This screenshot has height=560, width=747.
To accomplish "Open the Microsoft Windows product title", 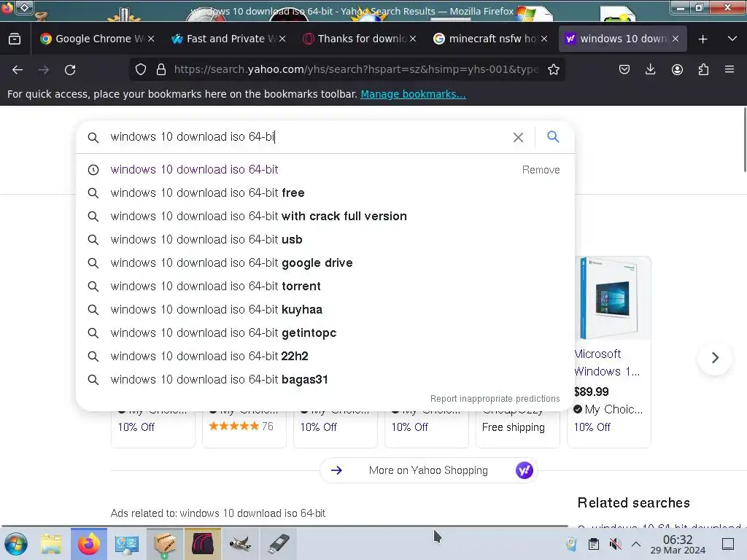I will 607,363.
